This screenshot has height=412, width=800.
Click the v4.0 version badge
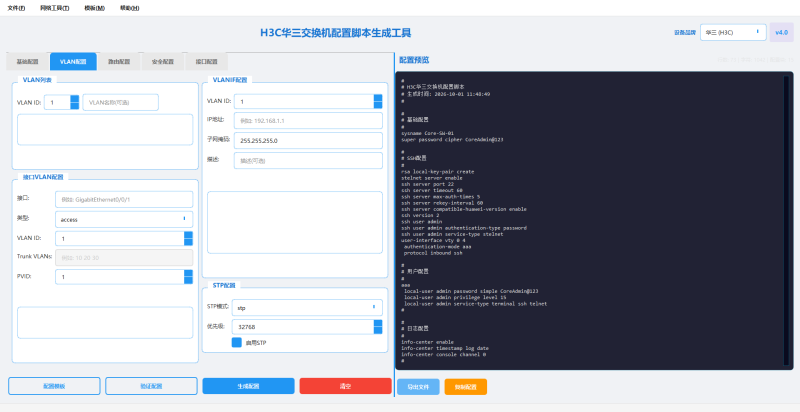782,32
